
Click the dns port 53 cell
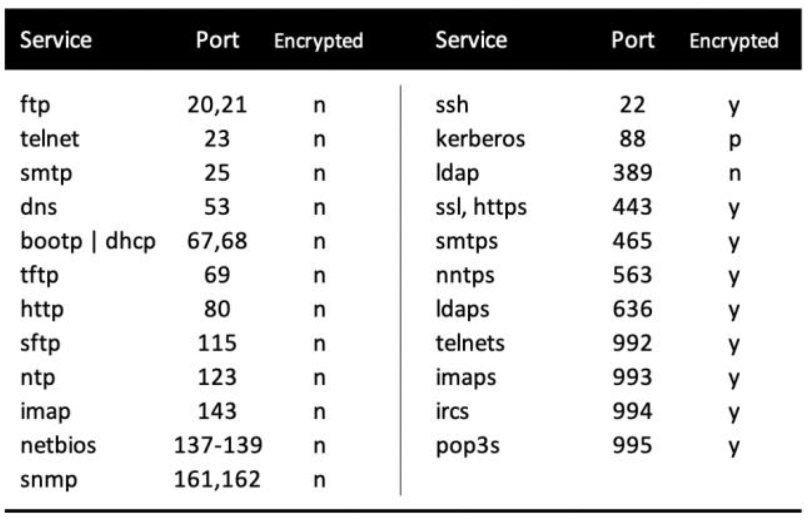217,207
